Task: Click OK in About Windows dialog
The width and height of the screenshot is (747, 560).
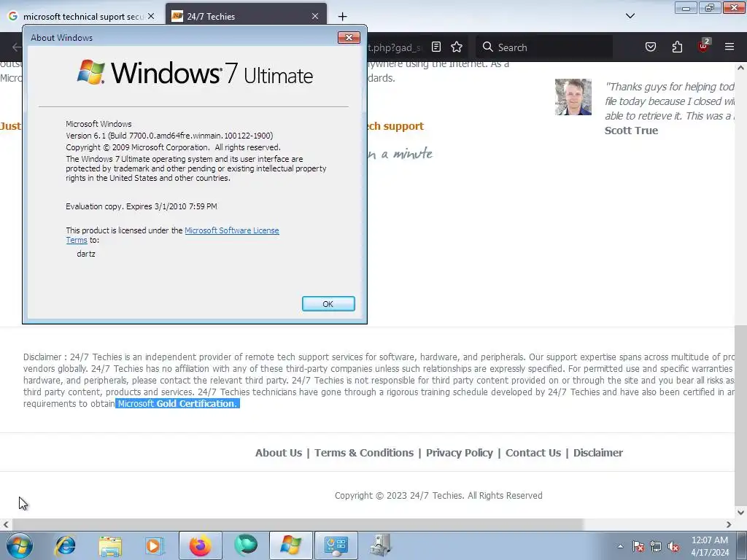Action: (328, 304)
